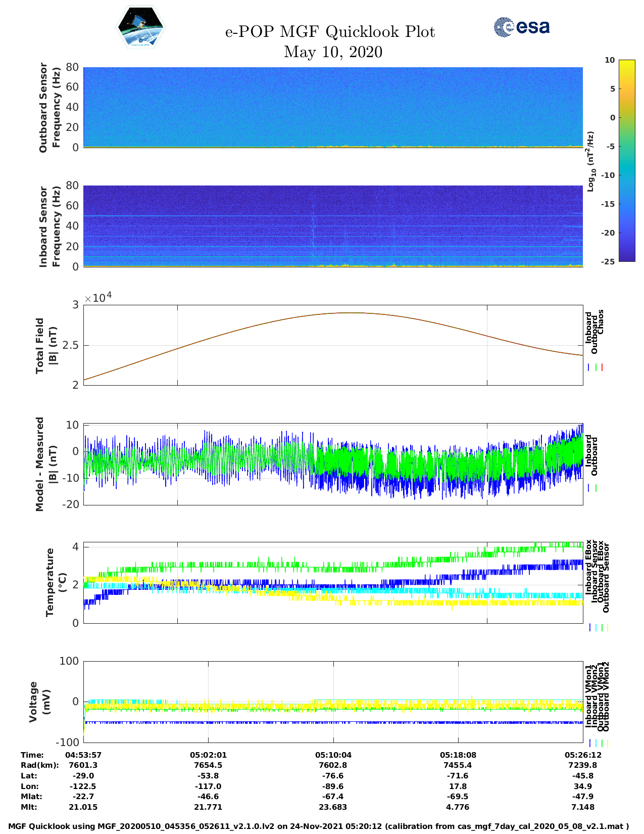Click the Voltage (mV) axis label
The width and height of the screenshot is (644, 834).
pyautogui.click(x=39, y=702)
